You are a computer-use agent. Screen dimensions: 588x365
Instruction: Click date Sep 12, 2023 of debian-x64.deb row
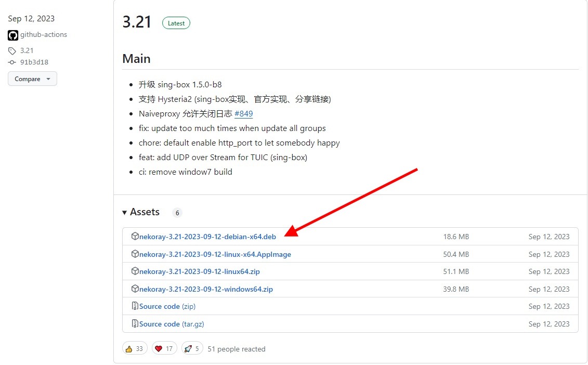549,237
